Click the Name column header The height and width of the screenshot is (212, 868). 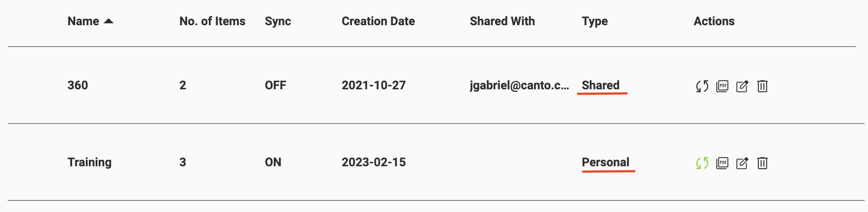click(x=83, y=21)
